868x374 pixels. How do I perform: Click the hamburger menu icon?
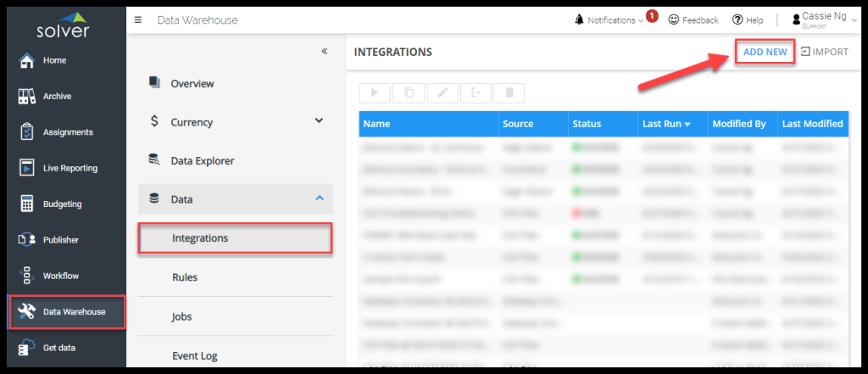point(138,20)
